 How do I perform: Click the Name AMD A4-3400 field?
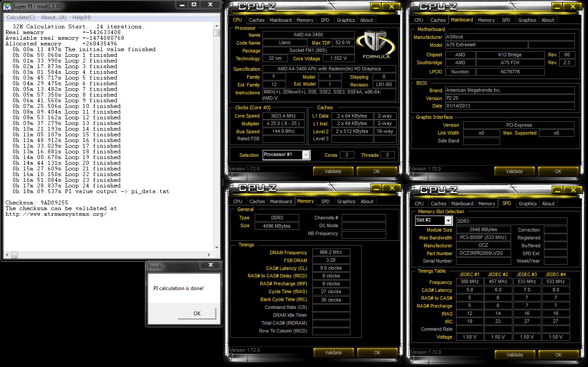click(308, 35)
